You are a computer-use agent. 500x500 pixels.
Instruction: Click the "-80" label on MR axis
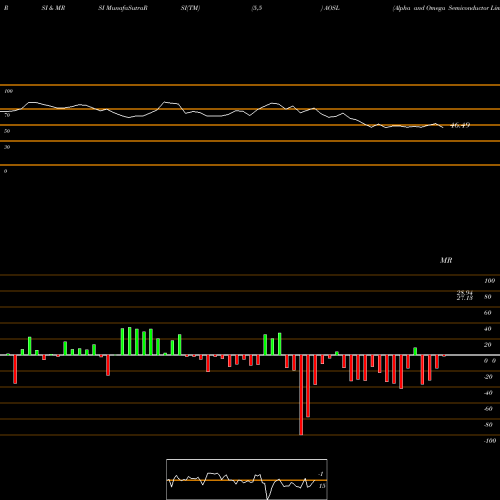coord(488,425)
